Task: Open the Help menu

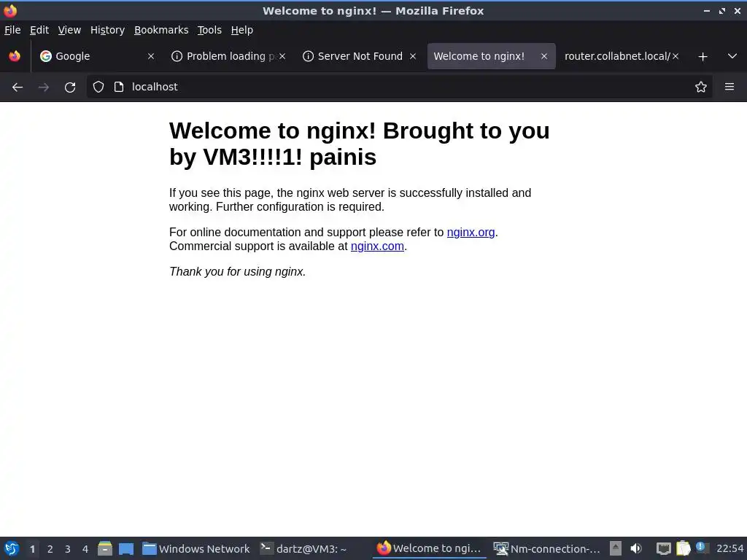Action: click(x=242, y=30)
